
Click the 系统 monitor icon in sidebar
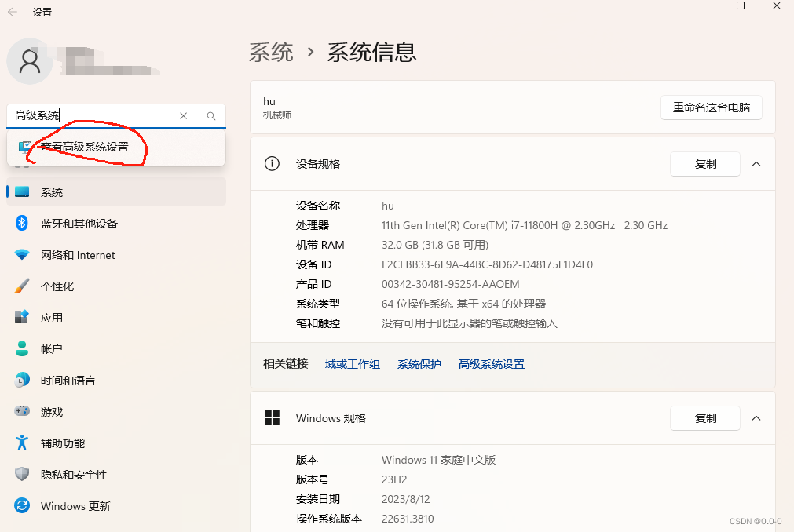click(22, 191)
